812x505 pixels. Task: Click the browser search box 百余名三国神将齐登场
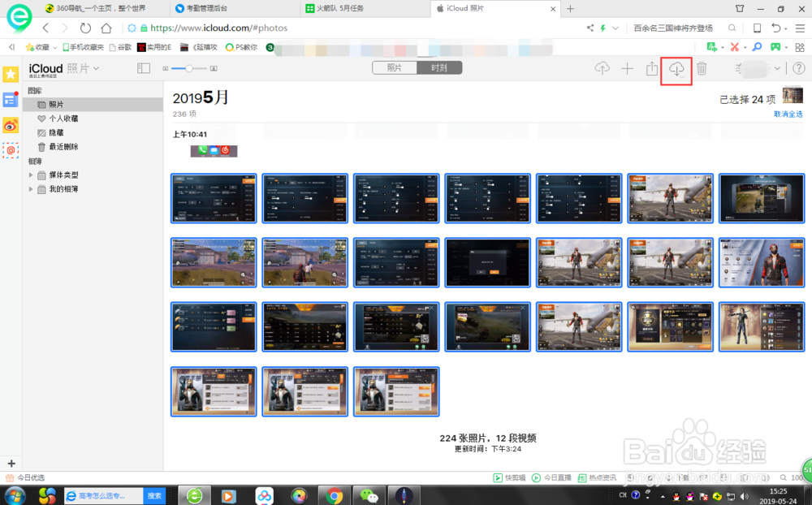(673, 28)
